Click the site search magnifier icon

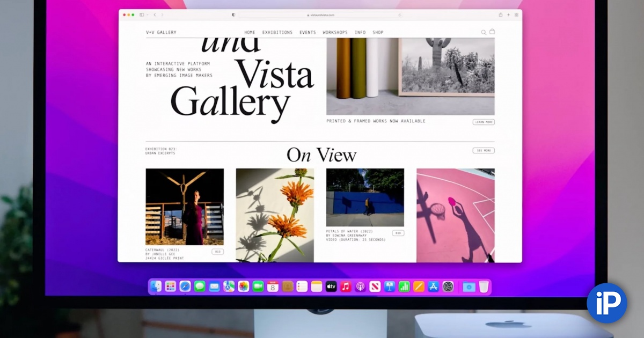484,32
